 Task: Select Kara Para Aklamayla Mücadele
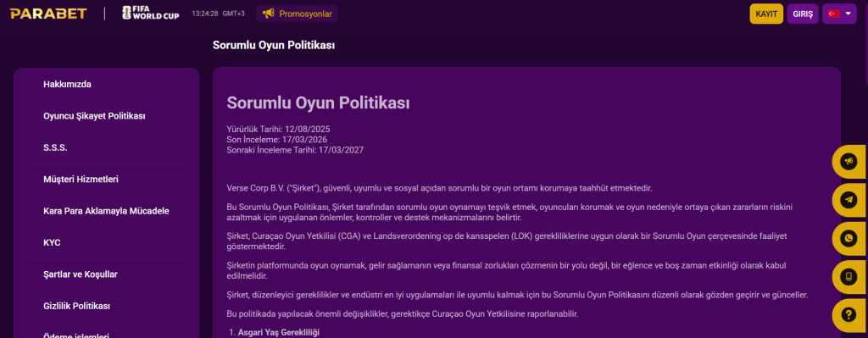(106, 211)
